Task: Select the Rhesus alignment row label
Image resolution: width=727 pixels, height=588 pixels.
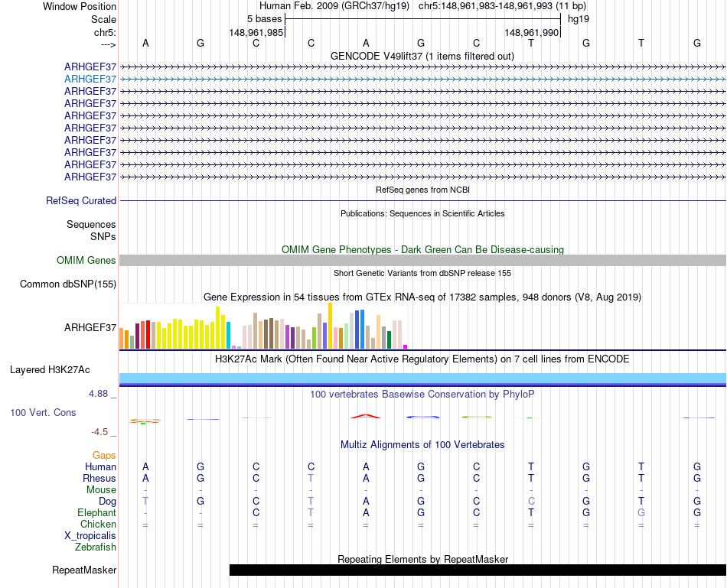Action: click(99, 478)
